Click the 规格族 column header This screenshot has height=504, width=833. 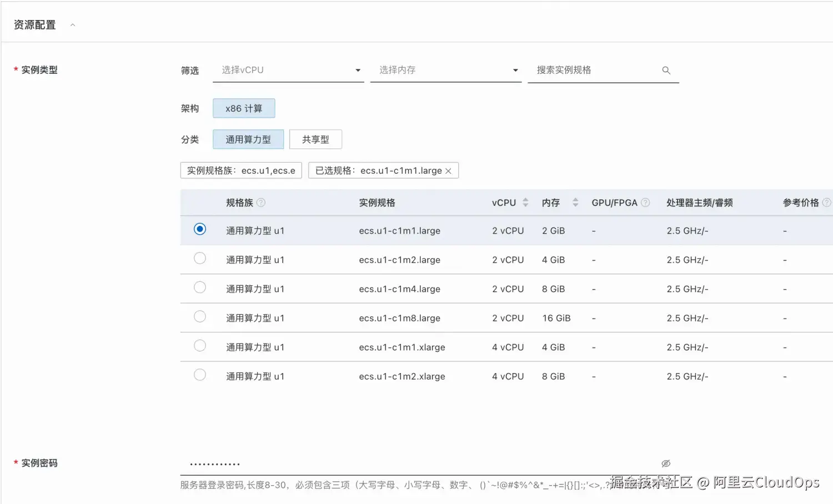(239, 203)
